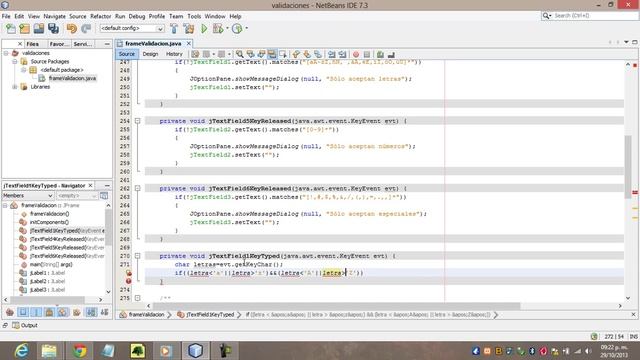Open the Source menu
The width and height of the screenshot is (640, 360).
[x=78, y=16]
